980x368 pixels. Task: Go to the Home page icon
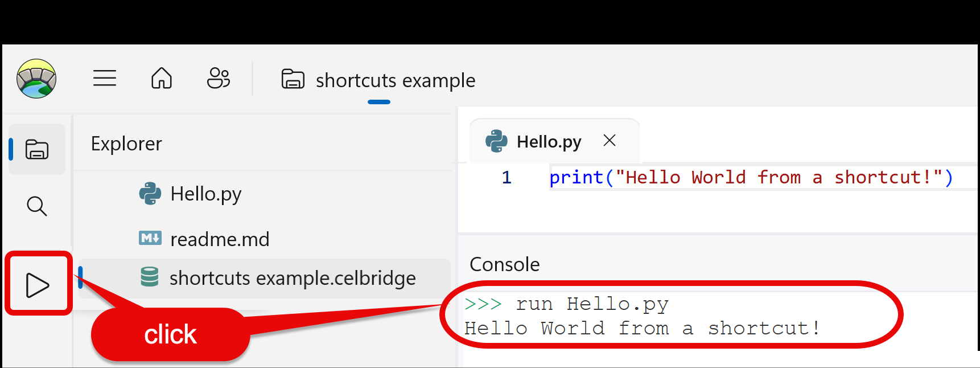162,78
